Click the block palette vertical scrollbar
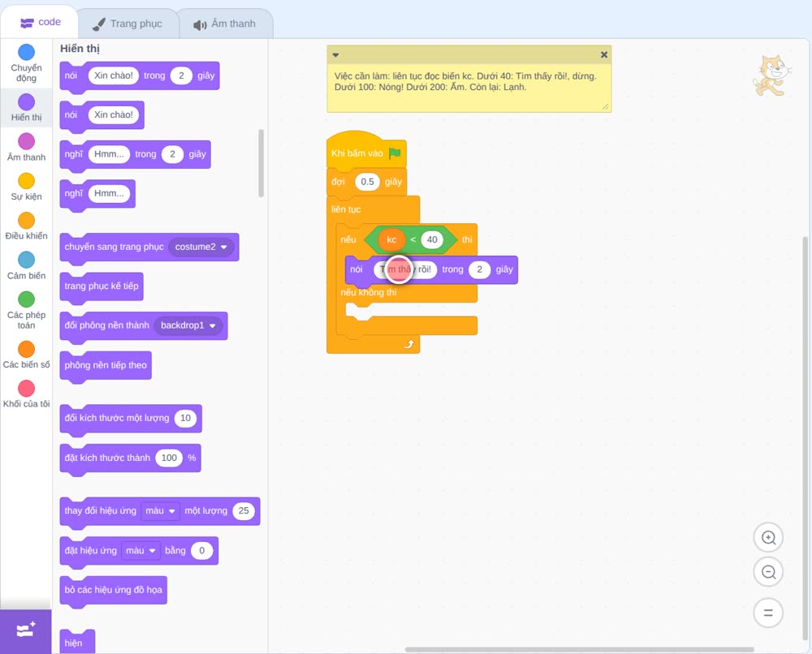 (x=261, y=163)
